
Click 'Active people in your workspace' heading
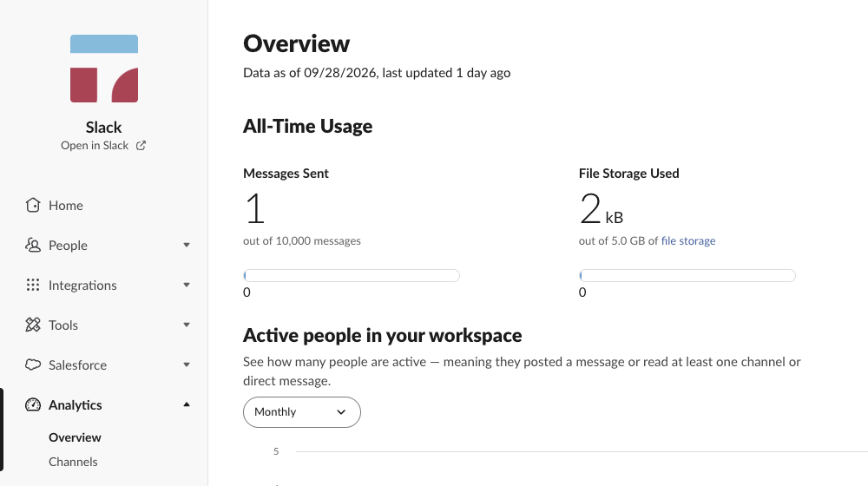pyautogui.click(x=383, y=336)
